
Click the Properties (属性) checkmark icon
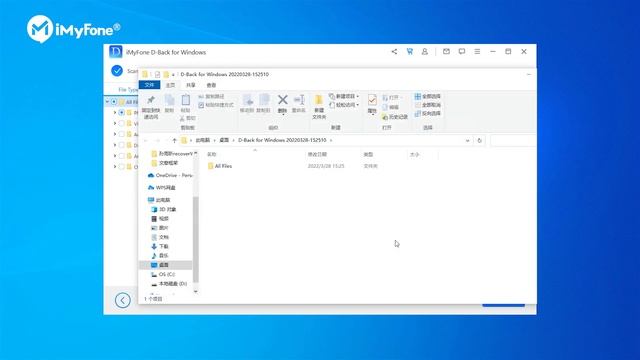coord(372,100)
